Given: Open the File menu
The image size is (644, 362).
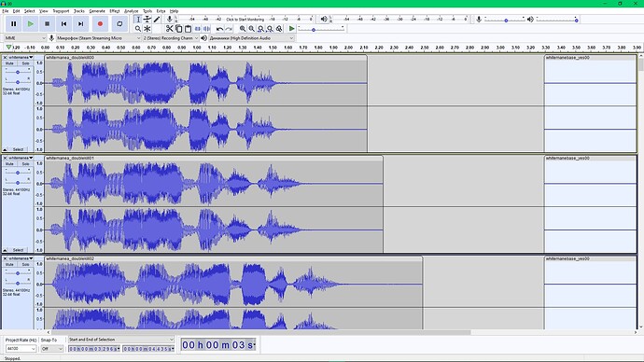Looking at the screenshot, I should tap(6, 11).
